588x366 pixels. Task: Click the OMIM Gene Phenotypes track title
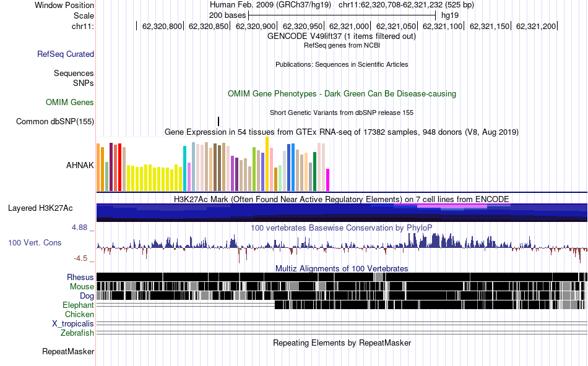pyautogui.click(x=342, y=93)
